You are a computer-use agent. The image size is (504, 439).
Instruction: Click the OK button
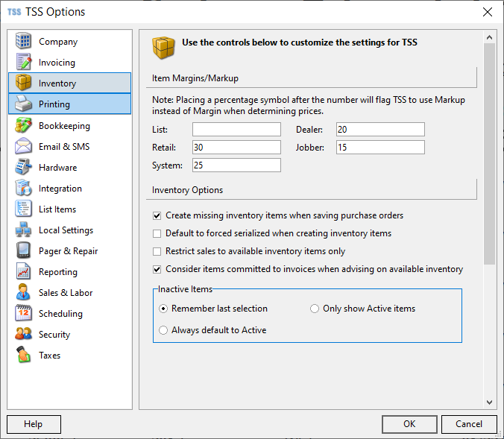point(409,424)
